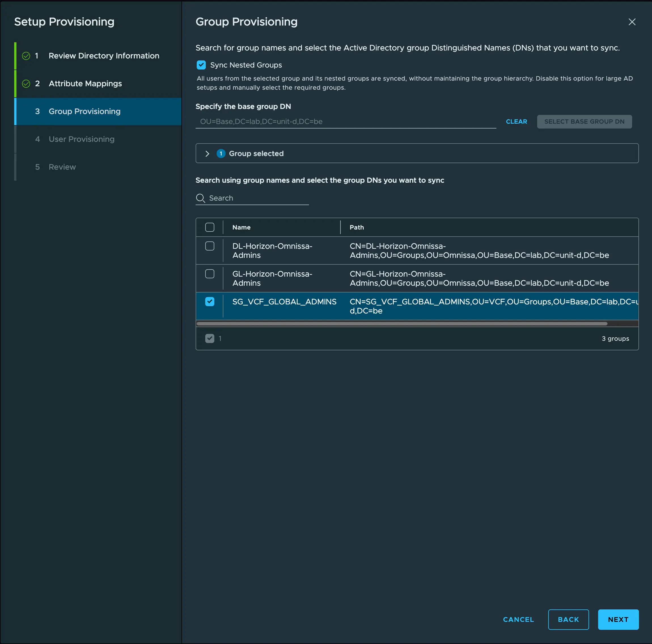Check the DL-Horizon-Omnissa-Admins row checkbox

coord(209,246)
